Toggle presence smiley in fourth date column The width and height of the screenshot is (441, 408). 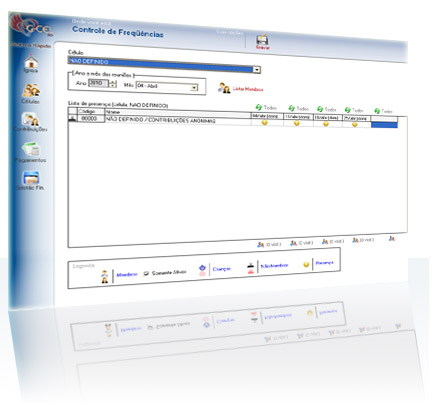[x=355, y=124]
